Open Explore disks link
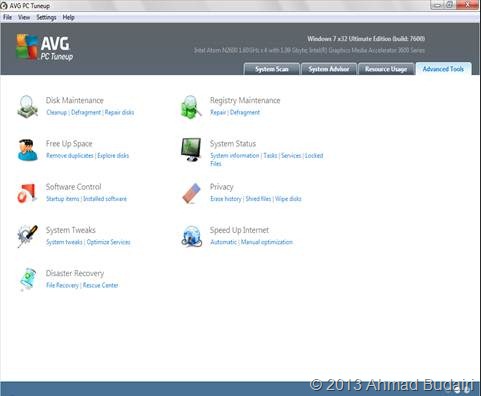 [x=113, y=156]
